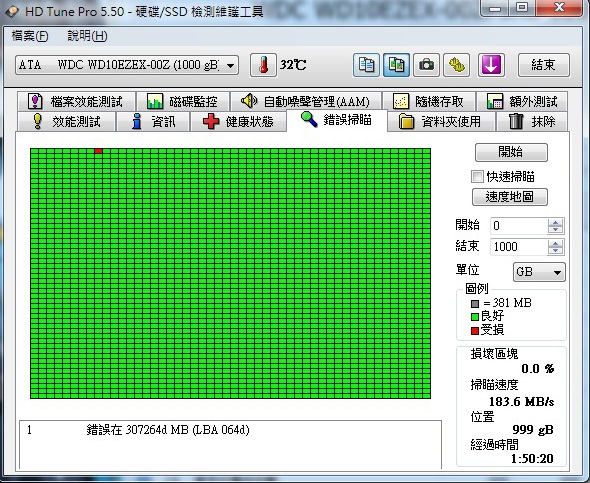590x483 pixels.
Task: Click the thermometer temperature icon
Action: point(263,65)
